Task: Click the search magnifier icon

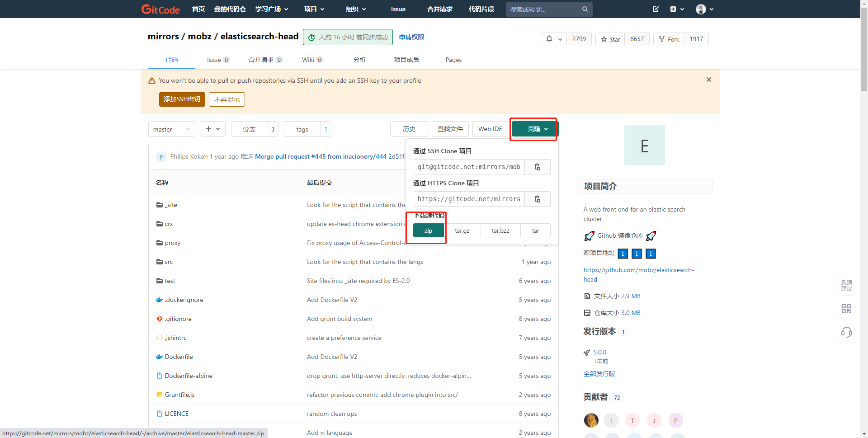Action: coord(585,9)
